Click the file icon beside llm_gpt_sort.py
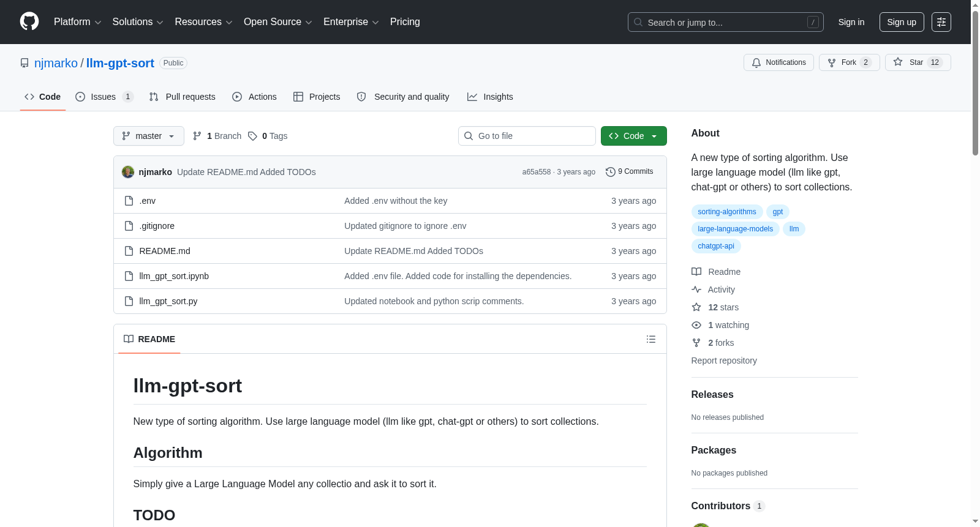The width and height of the screenshot is (980, 527). [x=129, y=301]
